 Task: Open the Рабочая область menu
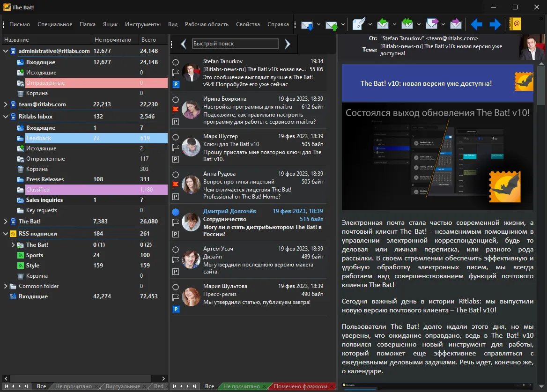[x=207, y=24]
